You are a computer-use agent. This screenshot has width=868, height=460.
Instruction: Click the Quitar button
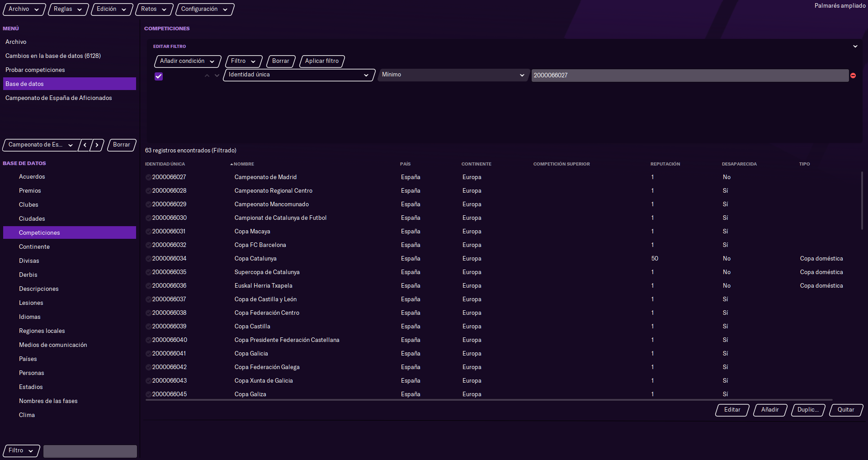[846, 410]
